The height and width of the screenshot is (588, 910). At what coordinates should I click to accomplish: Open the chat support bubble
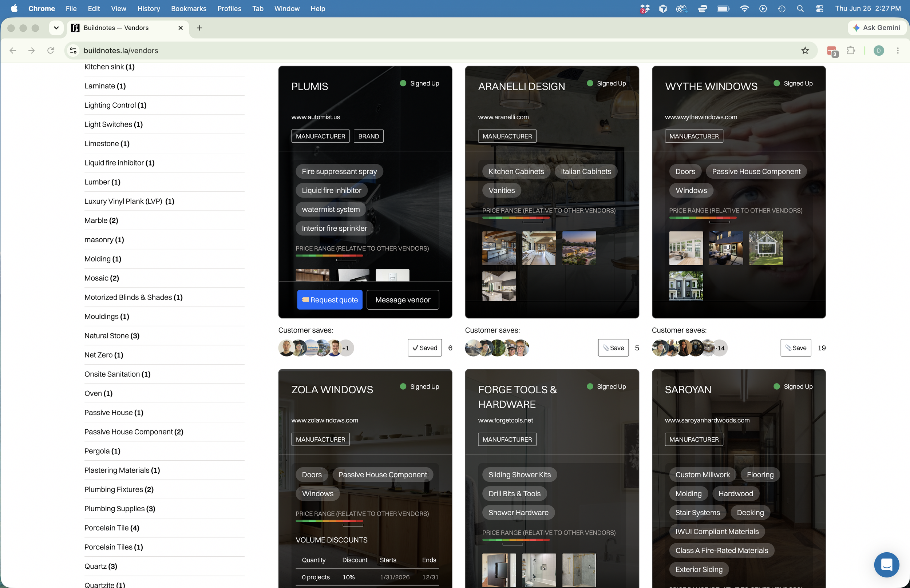tap(886, 564)
